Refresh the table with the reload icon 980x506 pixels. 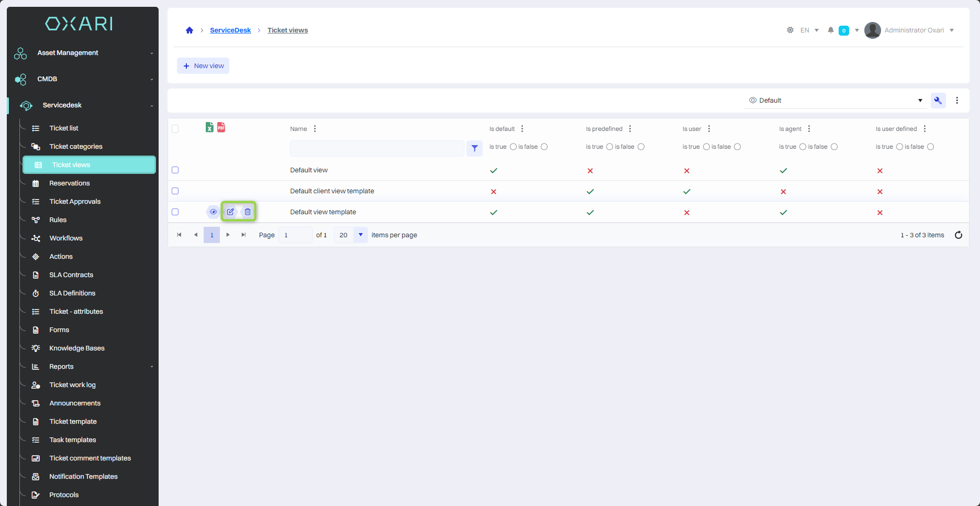point(958,235)
